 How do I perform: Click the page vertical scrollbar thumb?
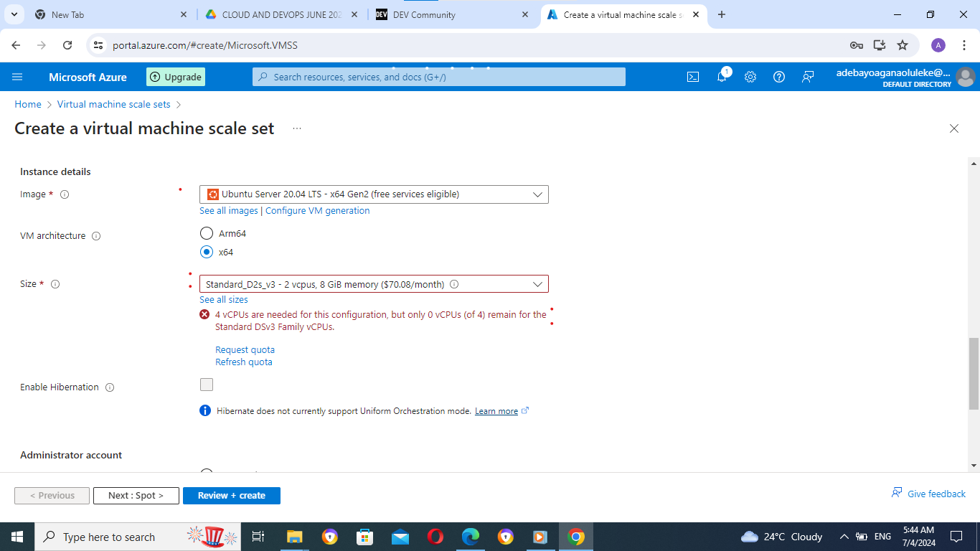pos(974,373)
